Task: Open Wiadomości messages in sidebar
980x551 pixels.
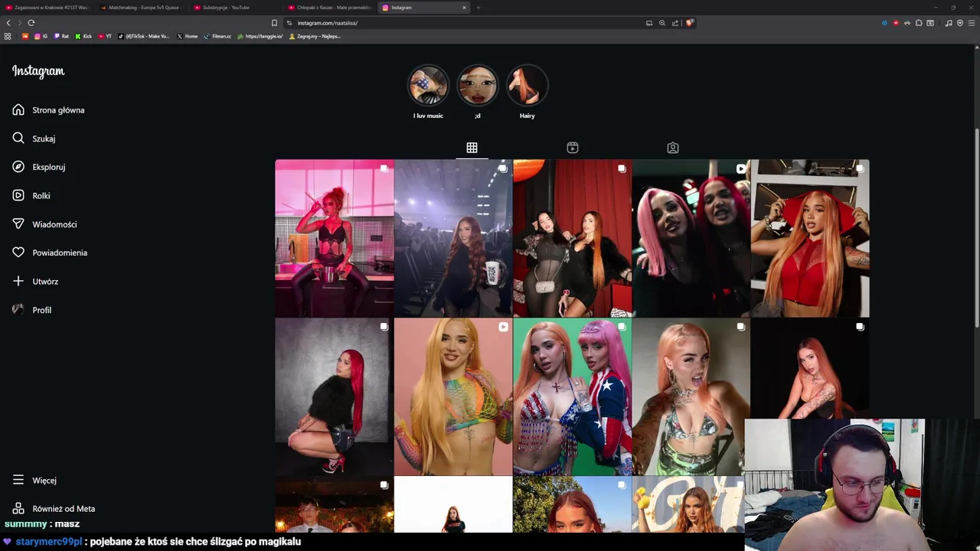Action: 44,224
